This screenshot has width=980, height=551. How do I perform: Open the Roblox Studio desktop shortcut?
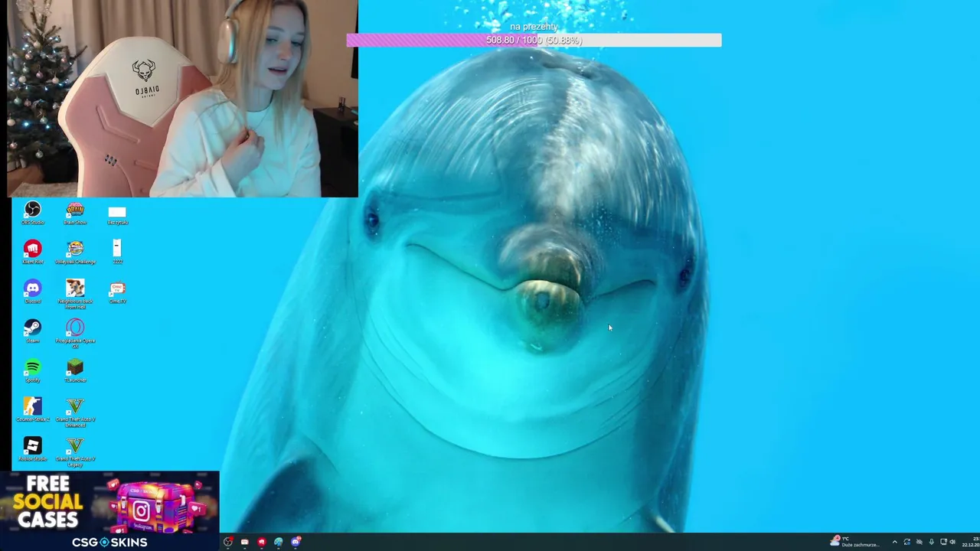point(32,450)
